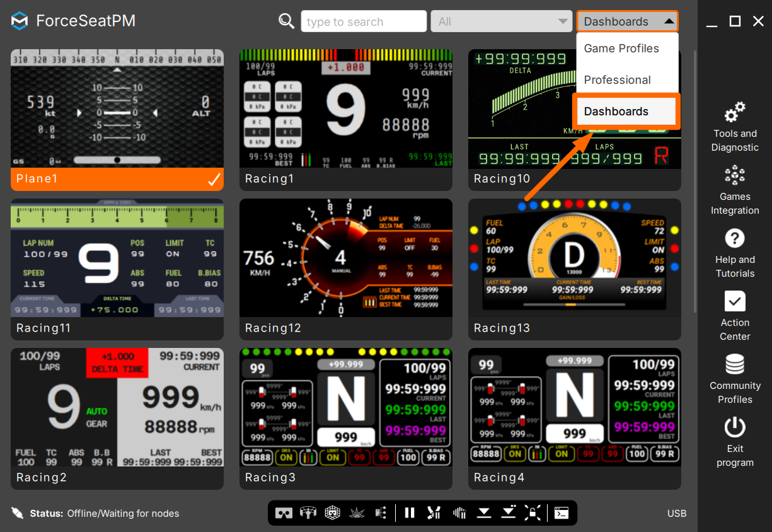
Task: Open the Action Center
Action: point(735,316)
